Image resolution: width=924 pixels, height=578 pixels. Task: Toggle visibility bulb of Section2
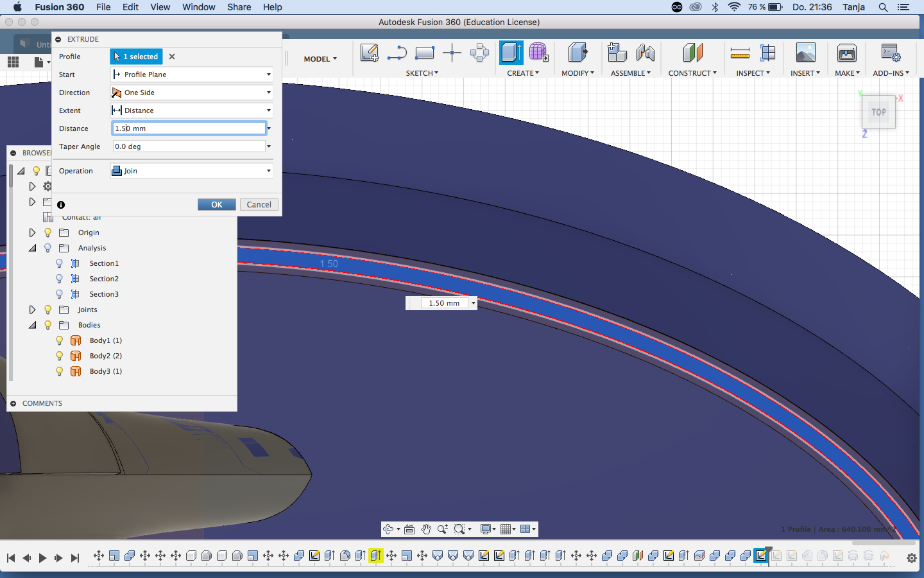59,279
